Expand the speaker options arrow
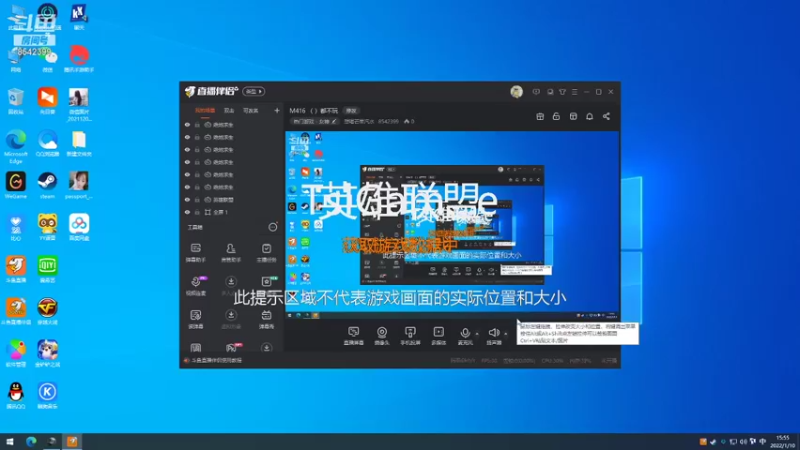The height and width of the screenshot is (450, 800). click(506, 334)
